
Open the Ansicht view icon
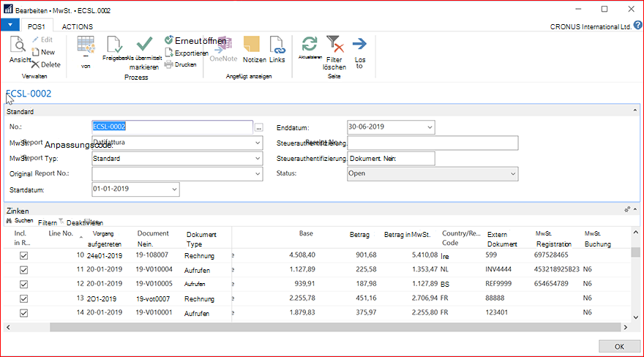point(18,45)
